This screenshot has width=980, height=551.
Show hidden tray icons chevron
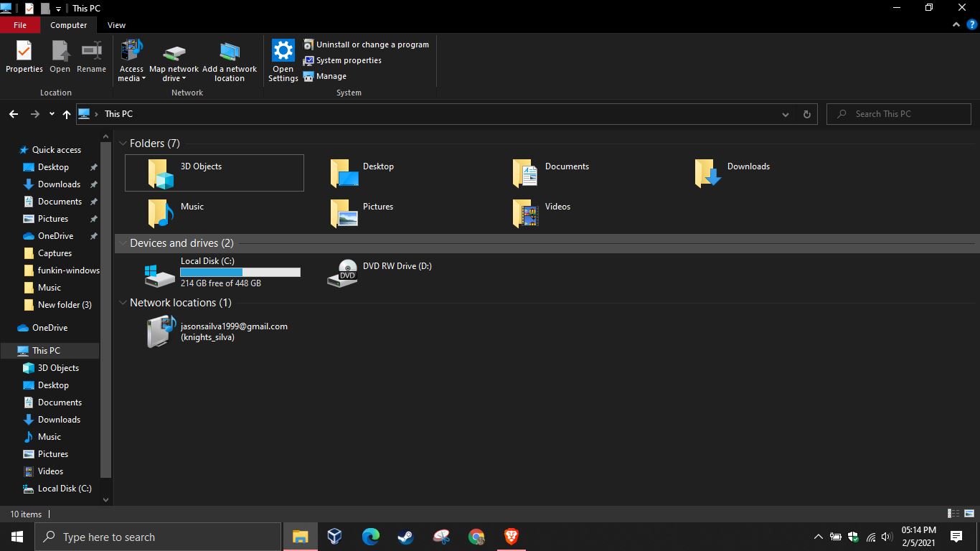coord(818,537)
